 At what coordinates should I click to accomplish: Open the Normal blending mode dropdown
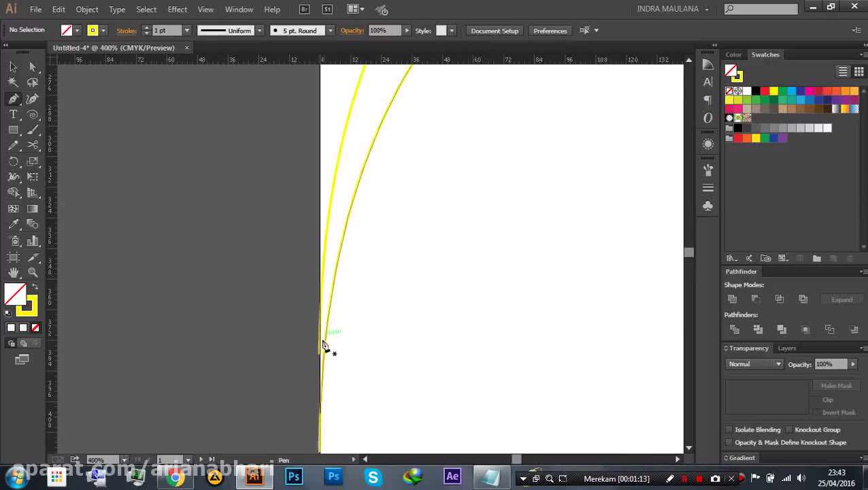tap(755, 364)
